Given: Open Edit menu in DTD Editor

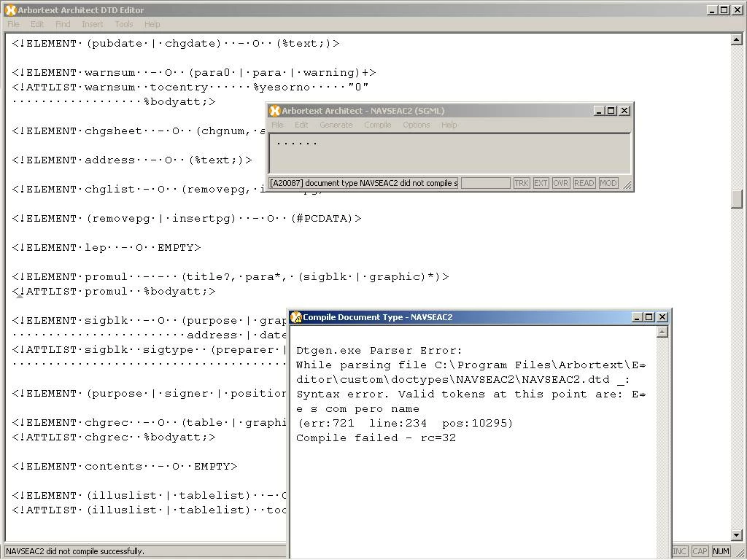Looking at the screenshot, I should pos(37,24).
